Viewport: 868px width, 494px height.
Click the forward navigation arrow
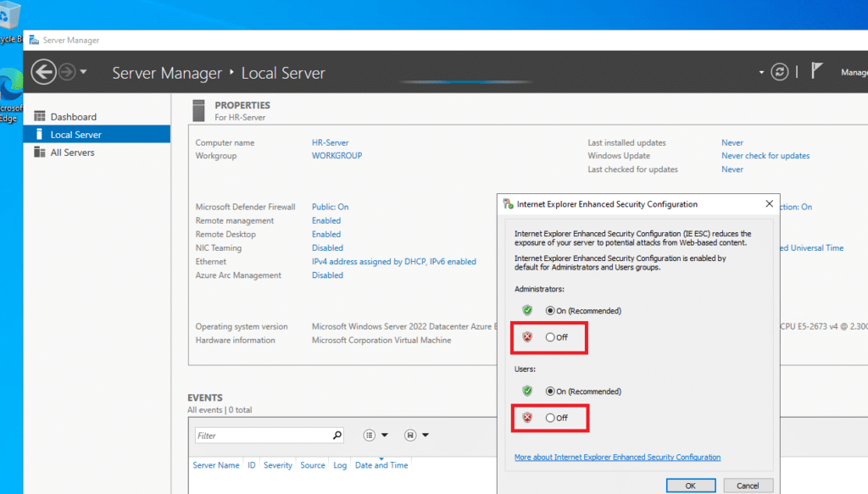(x=68, y=72)
